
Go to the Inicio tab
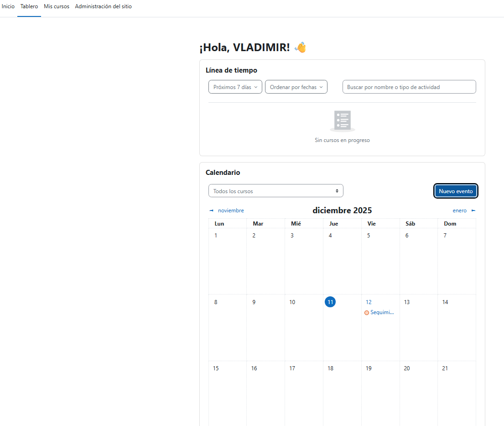[x=8, y=7]
